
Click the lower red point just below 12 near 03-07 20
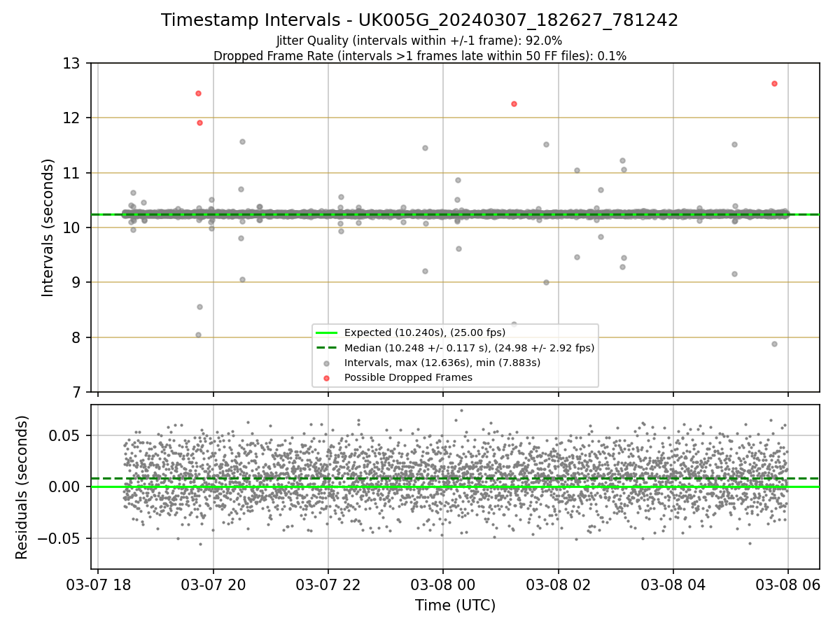coord(199,122)
